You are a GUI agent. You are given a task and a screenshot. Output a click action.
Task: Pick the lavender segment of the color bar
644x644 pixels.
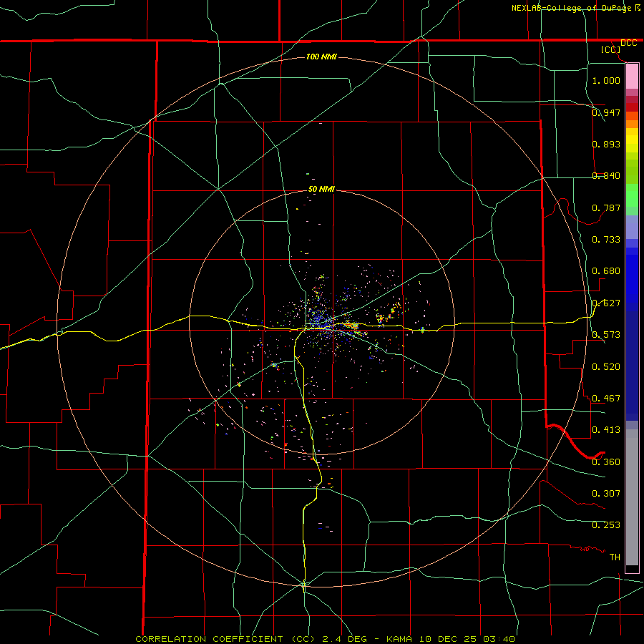point(632,227)
